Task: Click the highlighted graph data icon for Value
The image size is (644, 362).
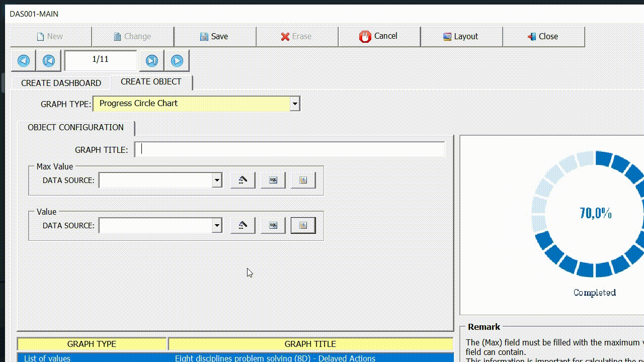Action: (x=302, y=225)
